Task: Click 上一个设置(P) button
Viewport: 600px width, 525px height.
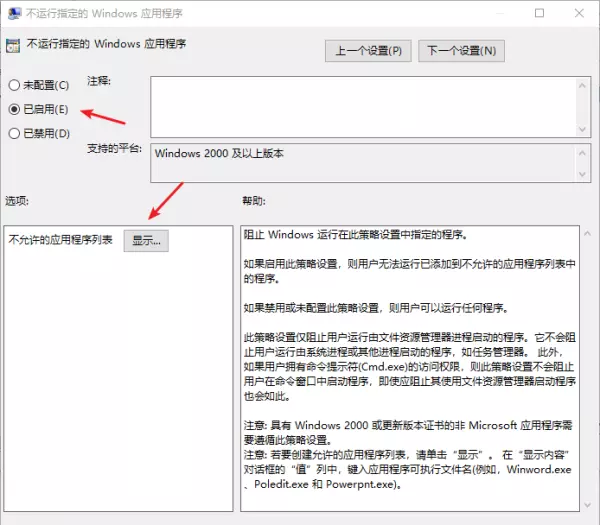Action: pyautogui.click(x=368, y=51)
